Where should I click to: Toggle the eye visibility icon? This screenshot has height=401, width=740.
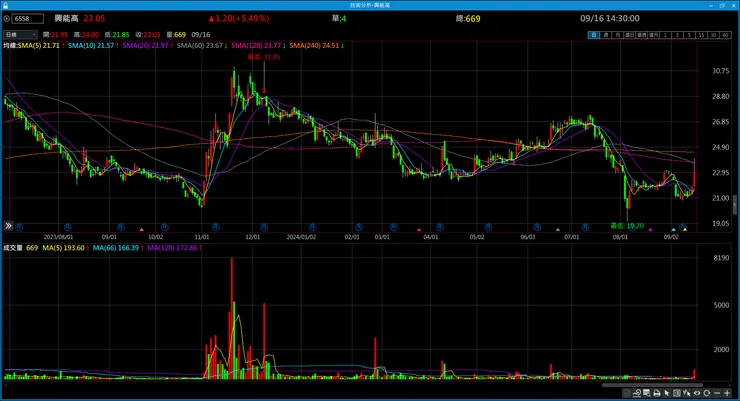pos(697,393)
